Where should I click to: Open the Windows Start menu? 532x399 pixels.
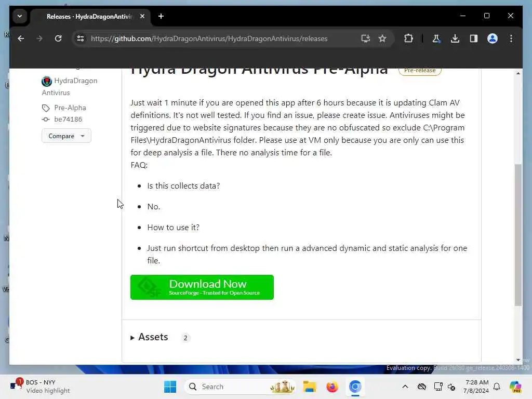(170, 387)
